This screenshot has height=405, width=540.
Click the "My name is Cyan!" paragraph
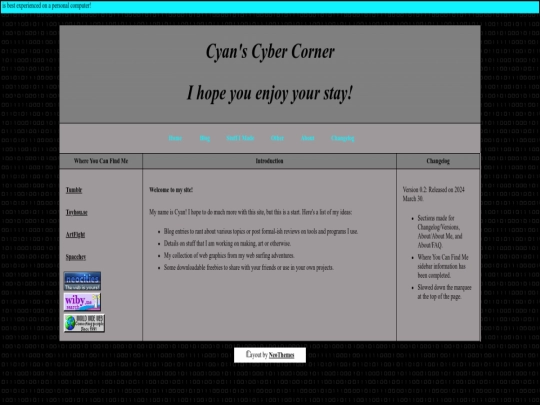click(x=250, y=212)
